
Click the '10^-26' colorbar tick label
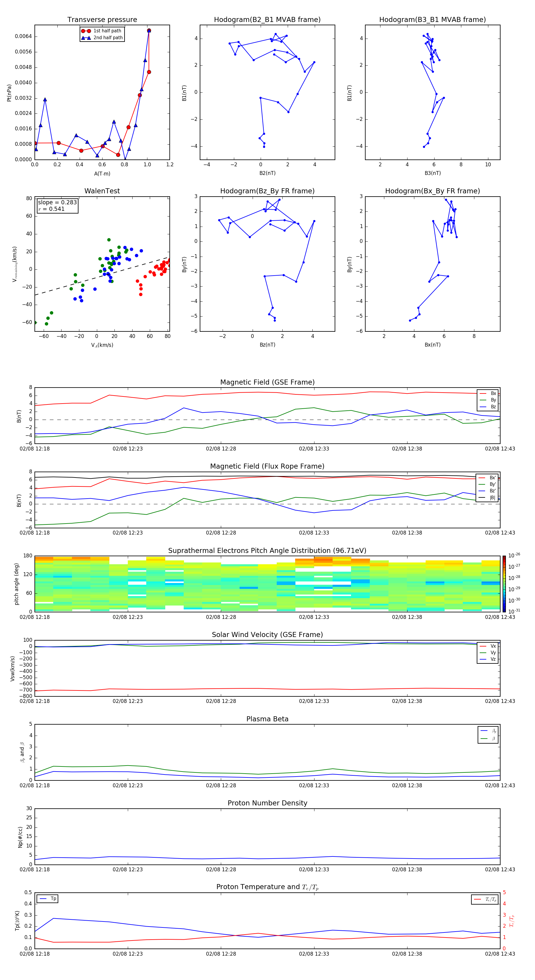[514, 555]
